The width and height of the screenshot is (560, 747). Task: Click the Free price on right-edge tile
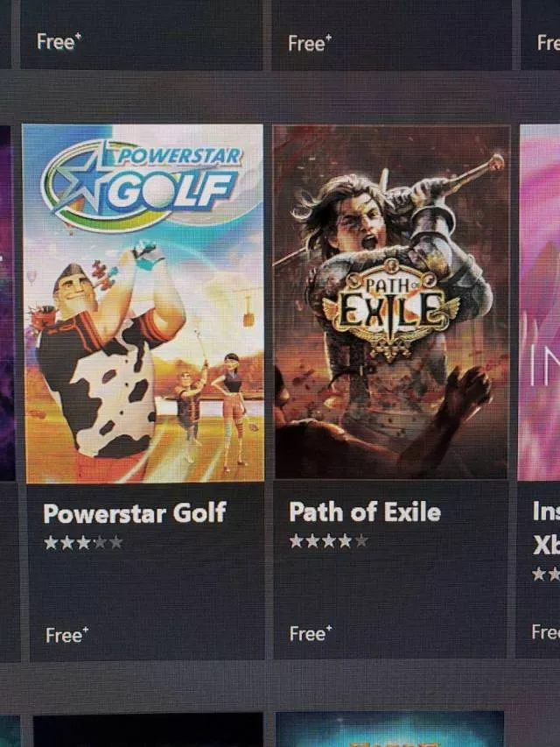click(x=546, y=632)
